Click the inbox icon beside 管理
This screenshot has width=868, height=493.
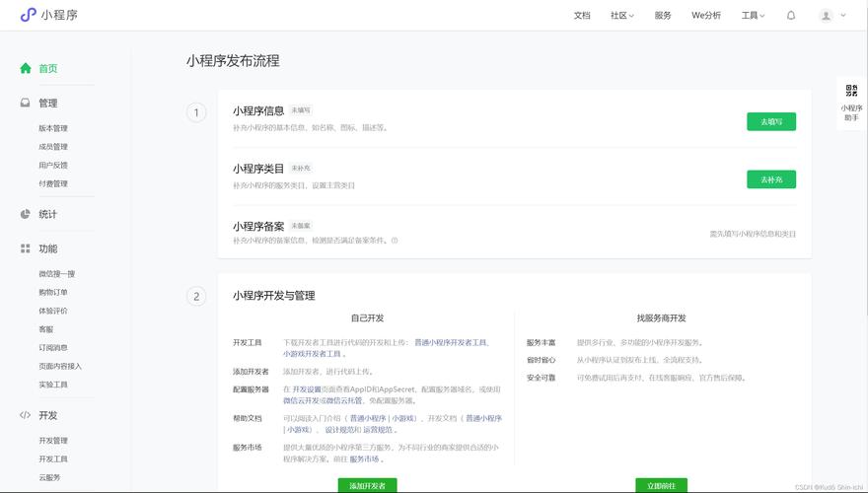pos(26,103)
